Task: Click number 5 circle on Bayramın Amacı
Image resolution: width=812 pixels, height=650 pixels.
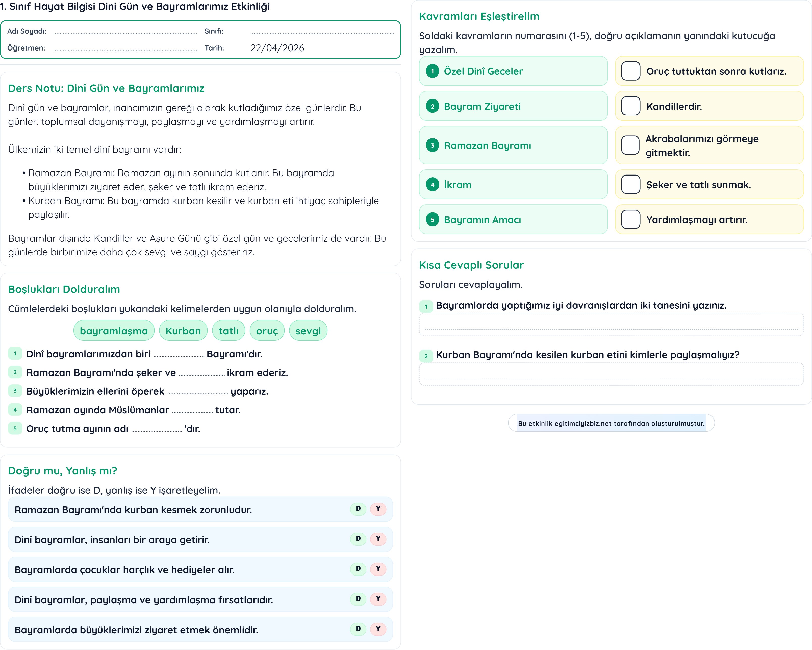Action: coord(432,219)
